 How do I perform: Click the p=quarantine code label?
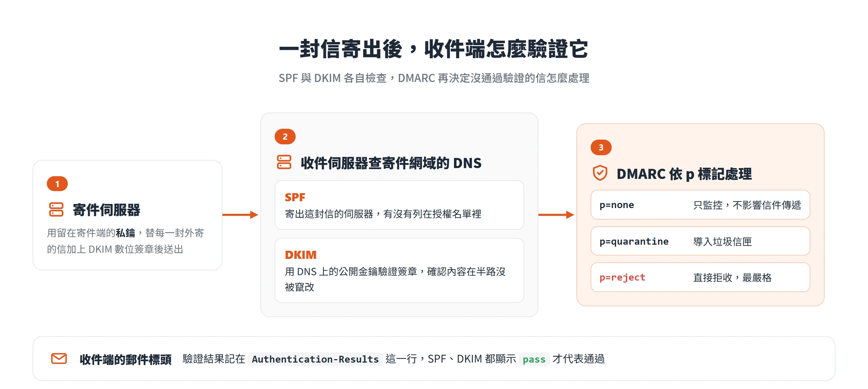tap(634, 241)
